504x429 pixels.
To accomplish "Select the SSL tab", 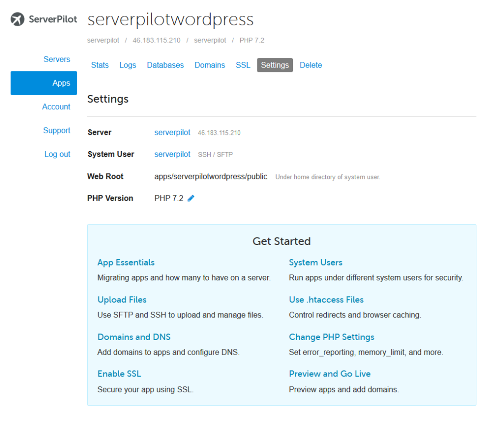I will (243, 65).
